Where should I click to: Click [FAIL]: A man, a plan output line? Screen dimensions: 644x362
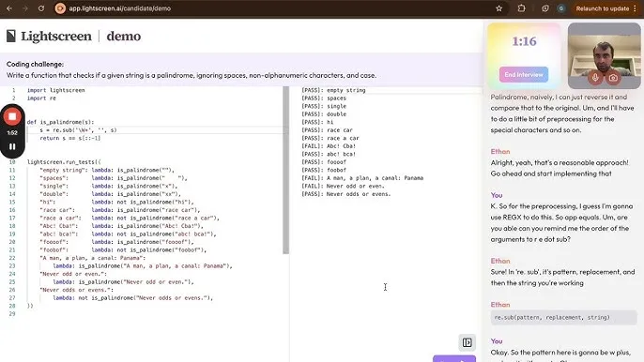[362, 178]
